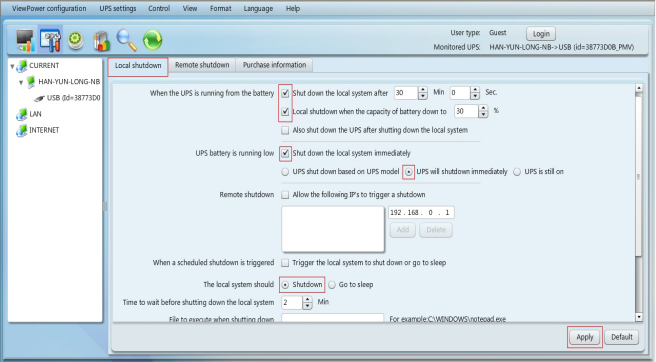Apply the shutdown settings
The image size is (656, 362).
585,337
